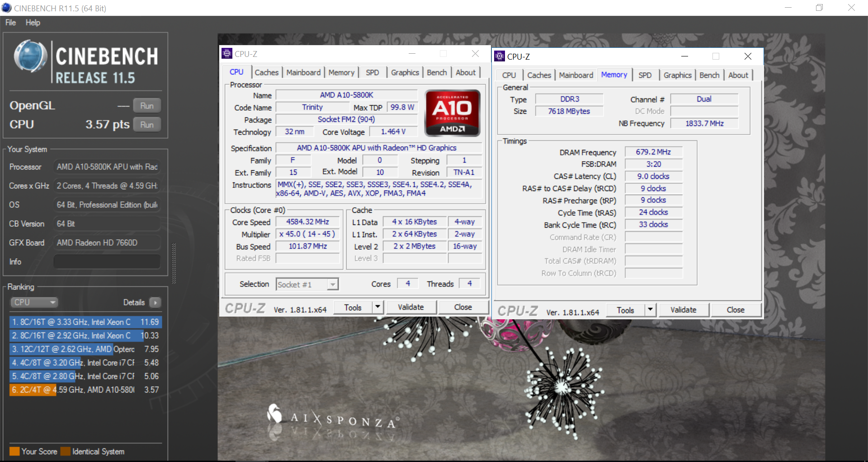
Task: Click the empty Info input field
Action: pyautogui.click(x=107, y=262)
